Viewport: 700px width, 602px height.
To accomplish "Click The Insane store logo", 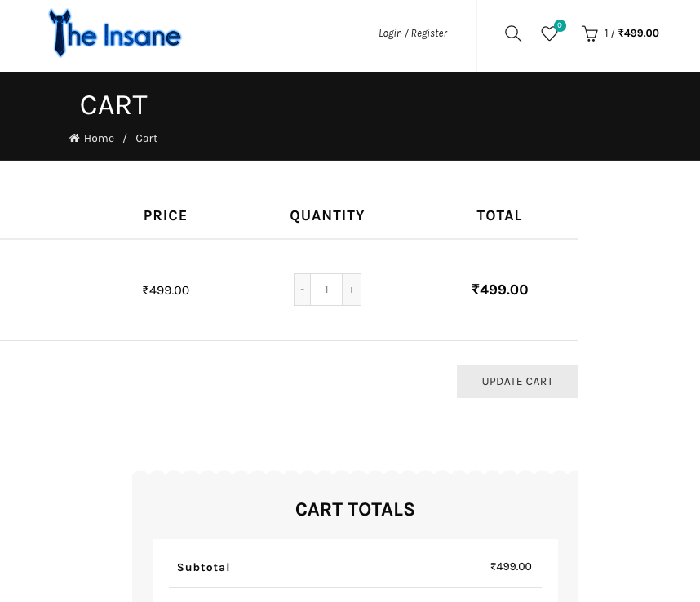I will tap(115, 33).
